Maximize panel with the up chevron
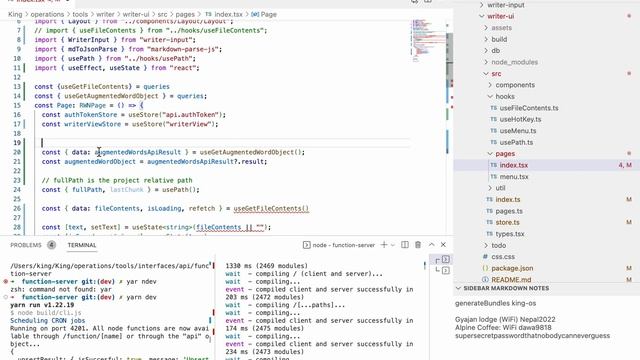The width and height of the screenshot is (640, 360). (431, 245)
